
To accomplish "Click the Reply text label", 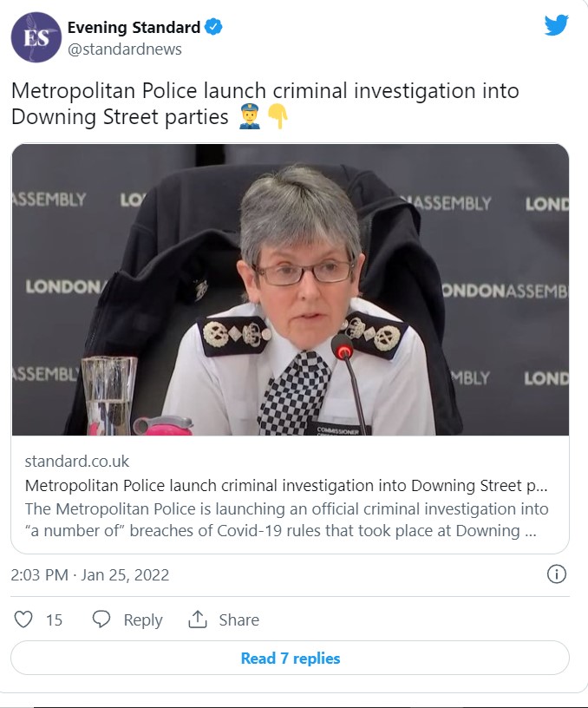I will pyautogui.click(x=142, y=619).
